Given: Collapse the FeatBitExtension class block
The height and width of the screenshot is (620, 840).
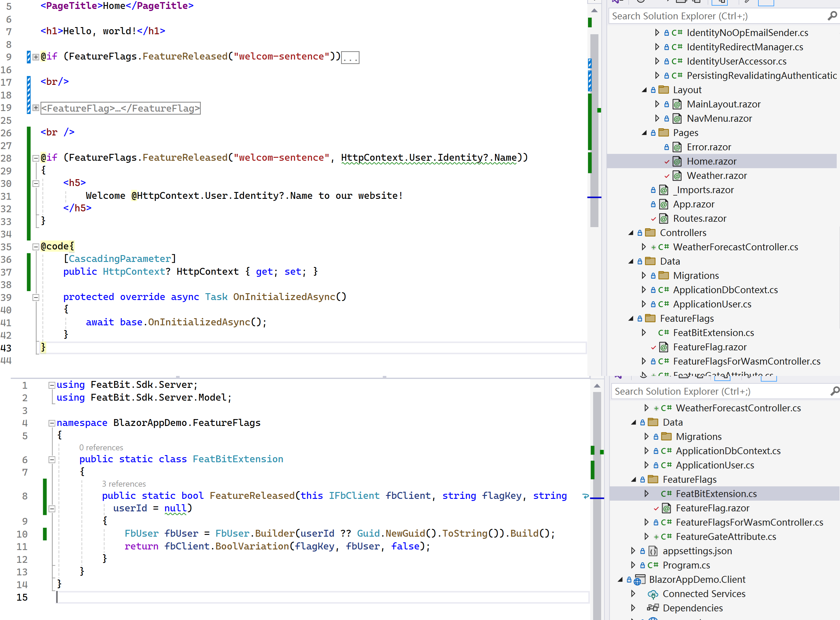Looking at the screenshot, I should (x=52, y=460).
